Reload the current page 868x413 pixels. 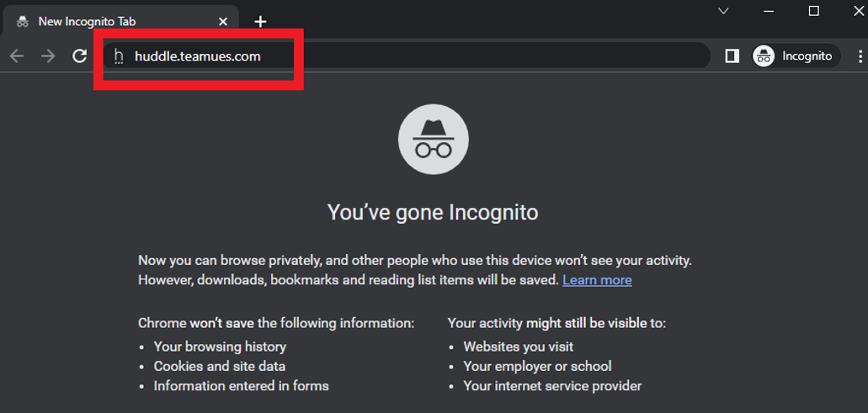point(80,56)
